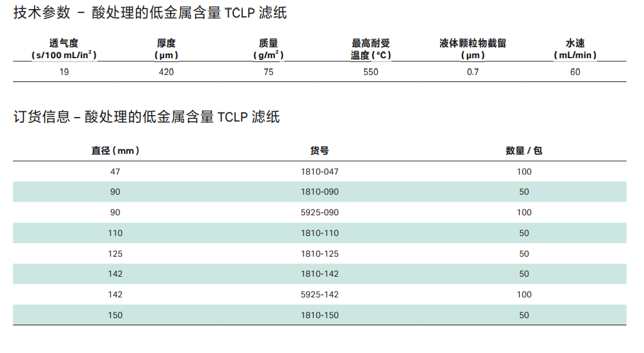Click product number 5925-142

point(320,295)
